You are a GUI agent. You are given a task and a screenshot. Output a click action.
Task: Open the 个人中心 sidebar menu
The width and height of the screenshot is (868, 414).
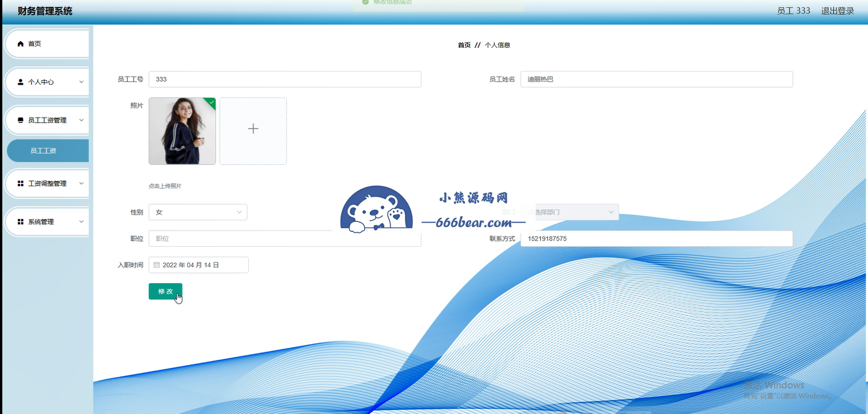tap(47, 82)
